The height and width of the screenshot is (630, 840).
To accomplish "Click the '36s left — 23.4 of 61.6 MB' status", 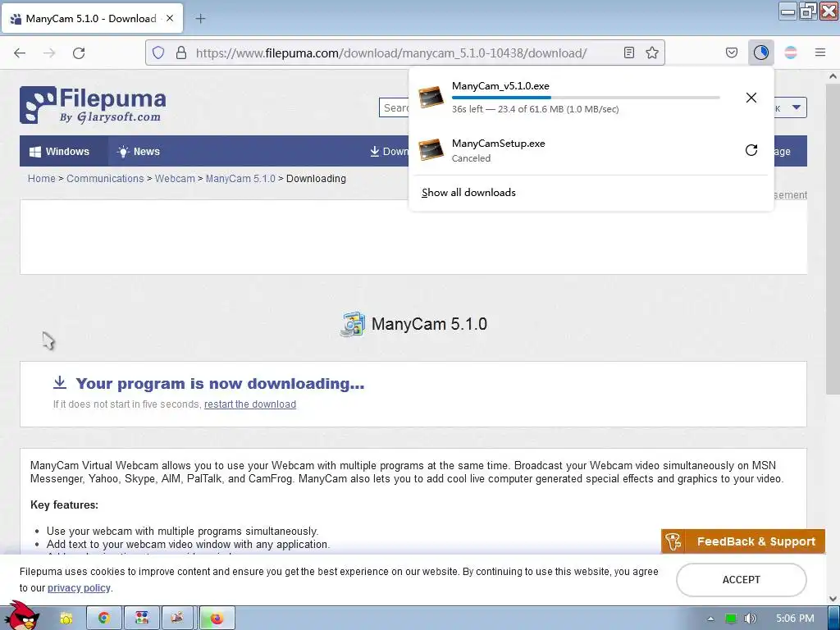I will [x=535, y=109].
